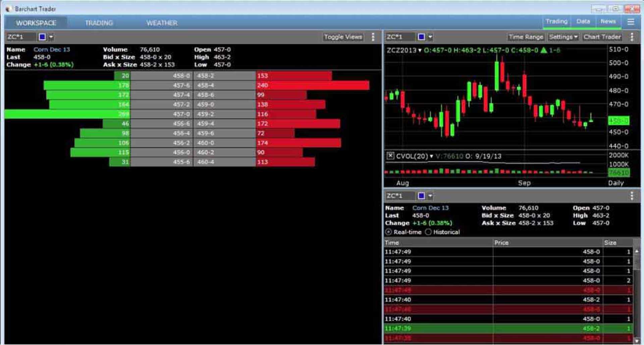Click scroll down arrow in time and sales list

tap(637, 341)
